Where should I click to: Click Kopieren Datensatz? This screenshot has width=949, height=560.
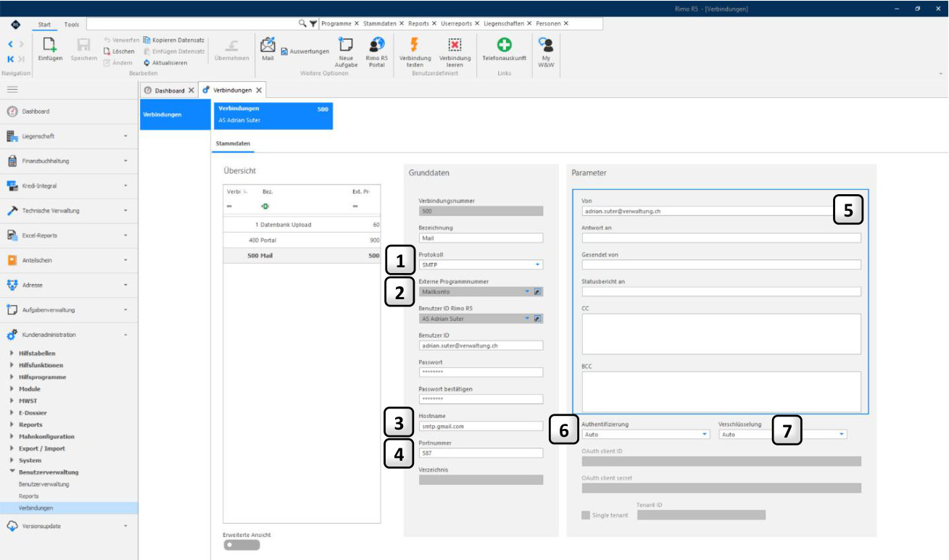174,40
